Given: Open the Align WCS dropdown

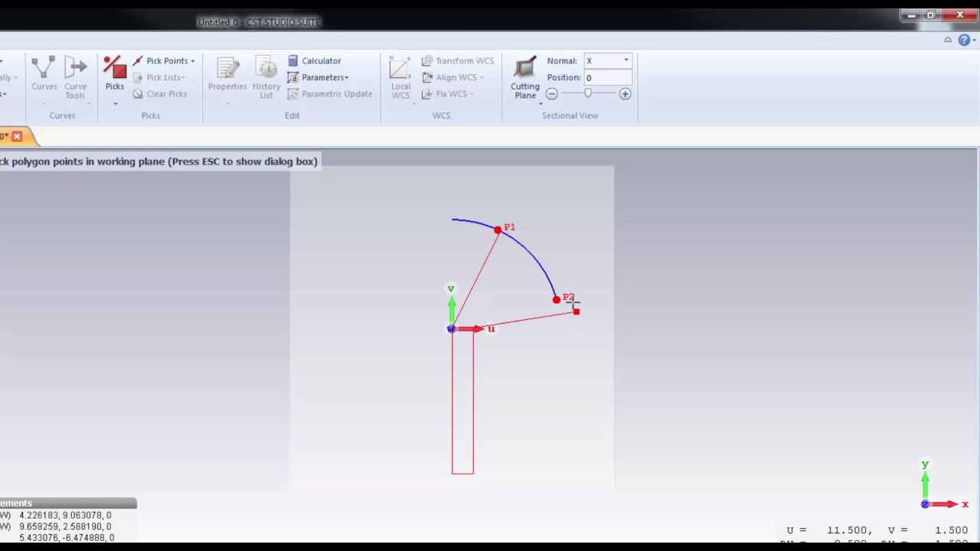Looking at the screenshot, I should (x=452, y=77).
